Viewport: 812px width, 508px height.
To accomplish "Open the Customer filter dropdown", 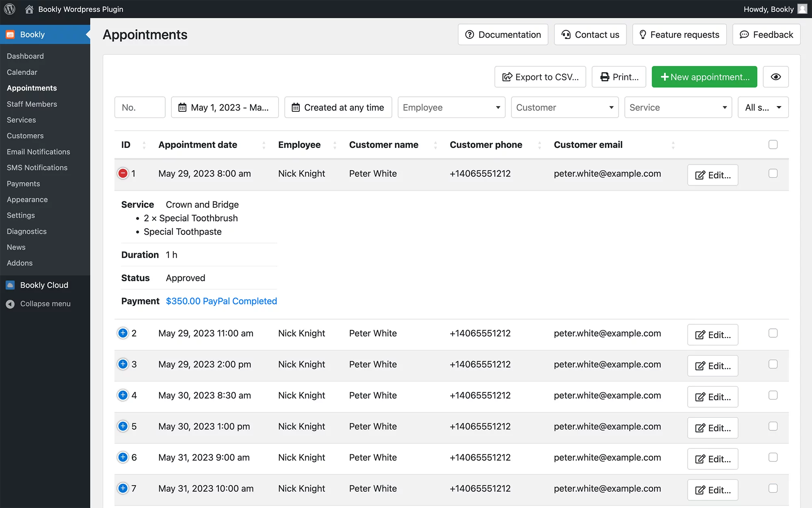I will [x=564, y=107].
